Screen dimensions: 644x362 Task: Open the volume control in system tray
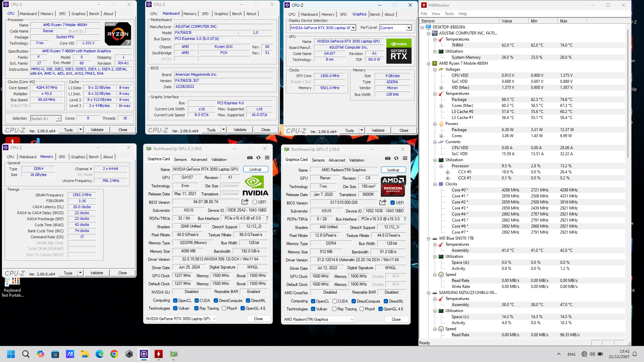point(592,354)
